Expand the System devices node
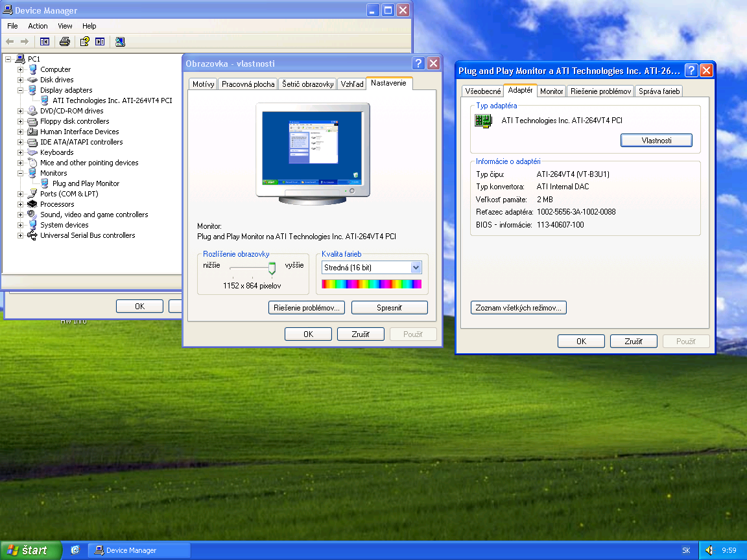The width and height of the screenshot is (747, 560). 21,226
